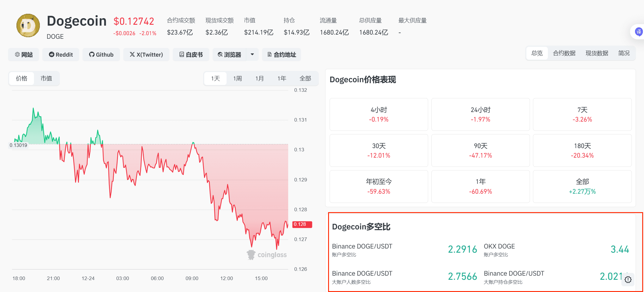This screenshot has width=644, height=292.
Task: Switch to the 总览 overview tab
Action: click(537, 53)
